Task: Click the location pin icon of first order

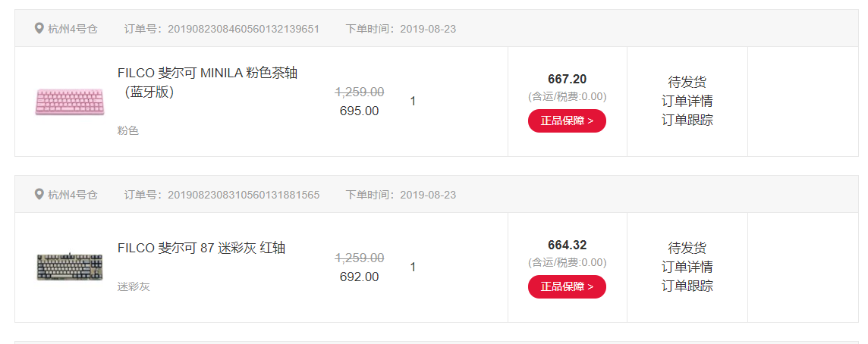Action: [39, 28]
